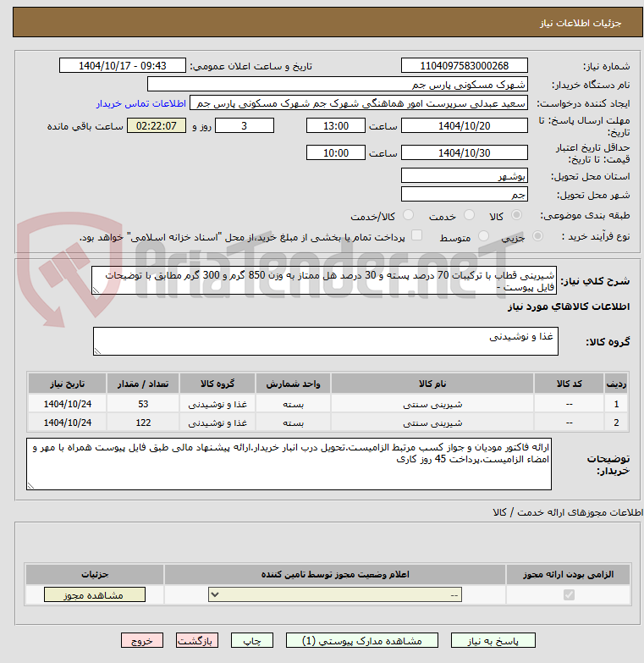This screenshot has width=644, height=663.
Task: Click the quantity cell 122
Action: click(143, 423)
